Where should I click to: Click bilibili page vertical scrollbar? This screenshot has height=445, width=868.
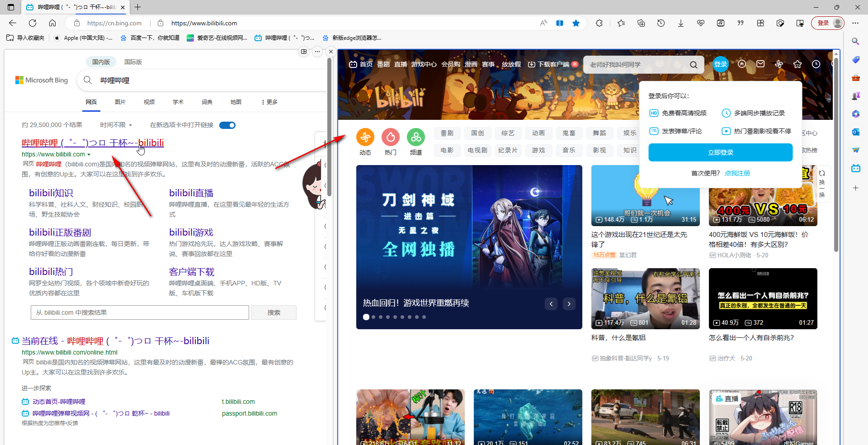pyautogui.click(x=836, y=154)
